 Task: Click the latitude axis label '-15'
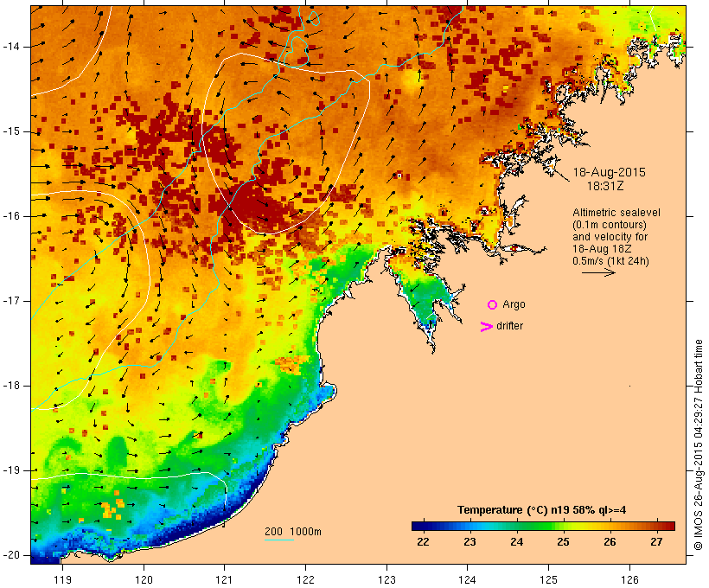click(x=11, y=131)
